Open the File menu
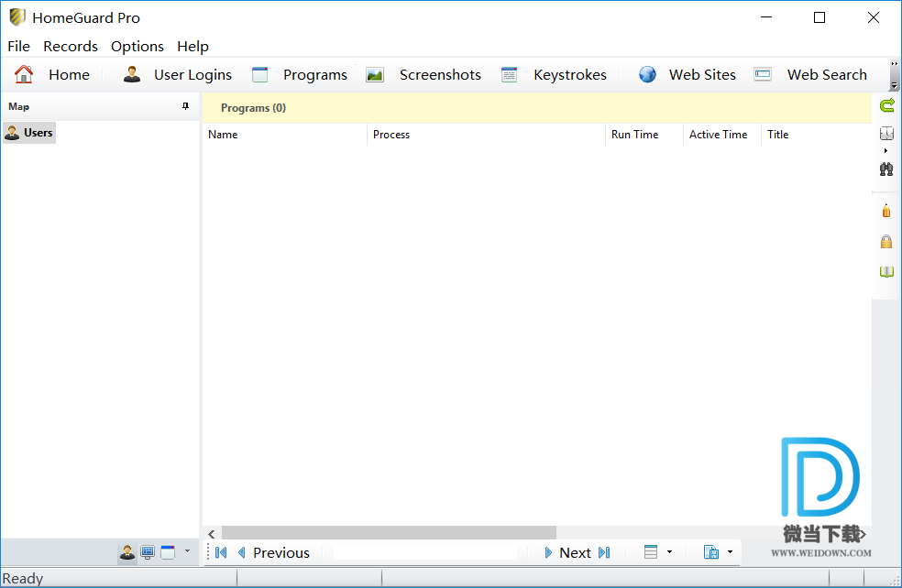This screenshot has height=588, width=902. pyautogui.click(x=19, y=47)
